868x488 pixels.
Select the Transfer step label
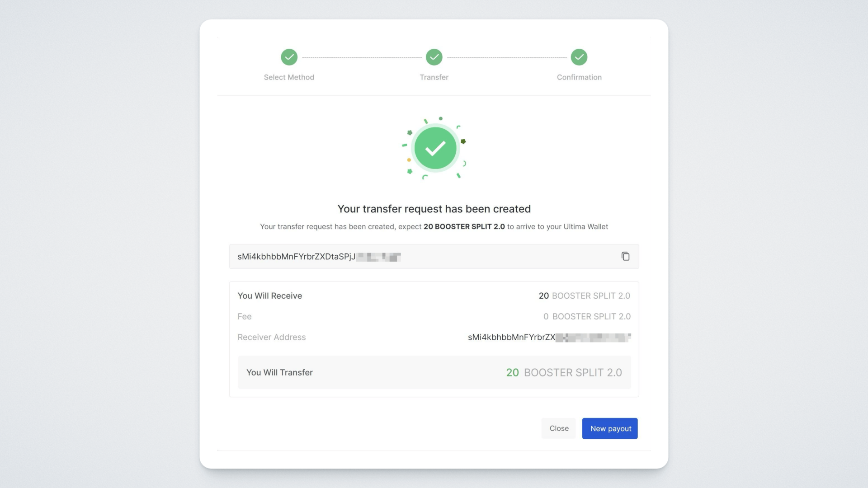pos(434,77)
